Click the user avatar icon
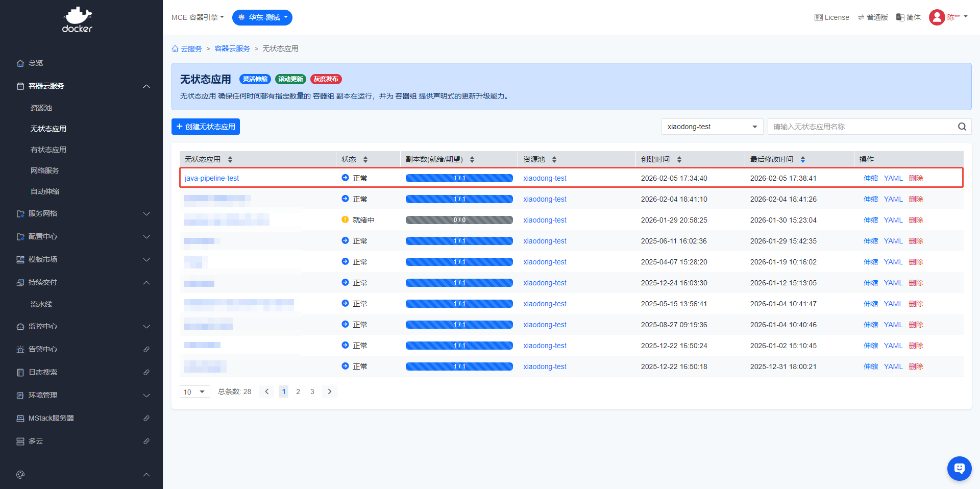 [937, 17]
